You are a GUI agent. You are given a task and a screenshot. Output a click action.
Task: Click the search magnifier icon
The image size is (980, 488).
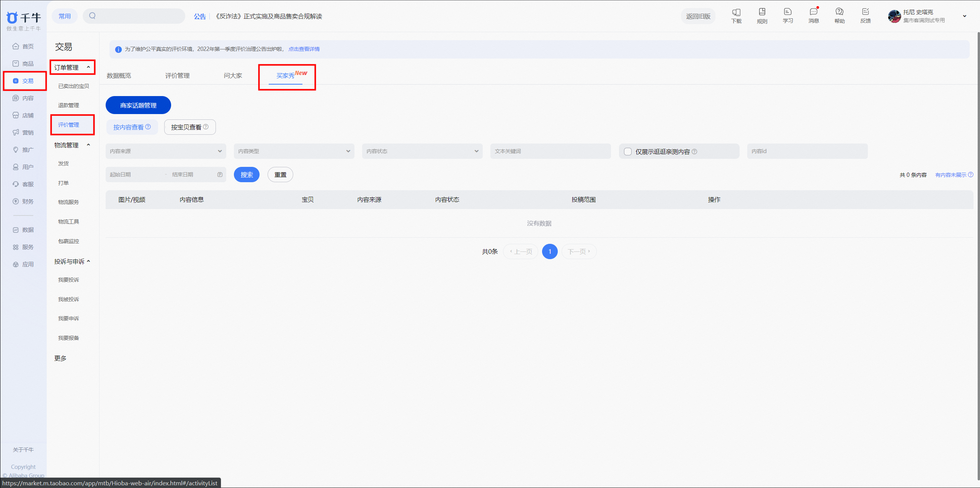tap(92, 16)
